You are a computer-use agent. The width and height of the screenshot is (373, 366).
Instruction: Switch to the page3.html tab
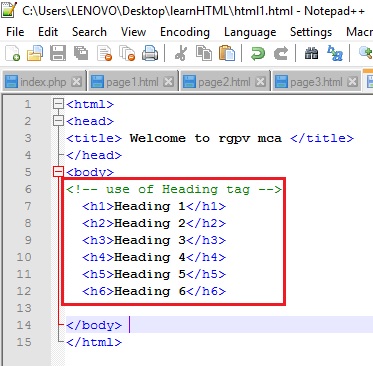[317, 82]
